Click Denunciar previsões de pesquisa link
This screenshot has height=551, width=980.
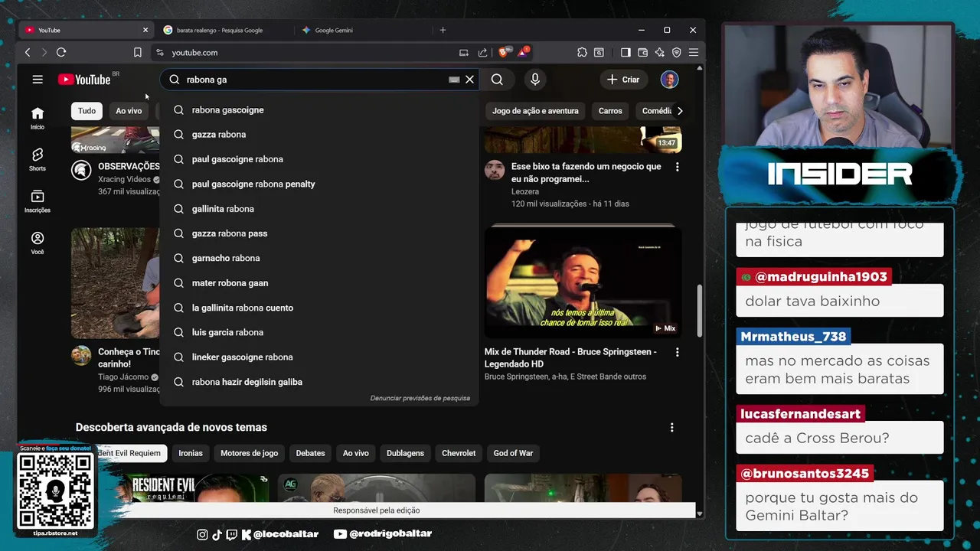pyautogui.click(x=420, y=398)
